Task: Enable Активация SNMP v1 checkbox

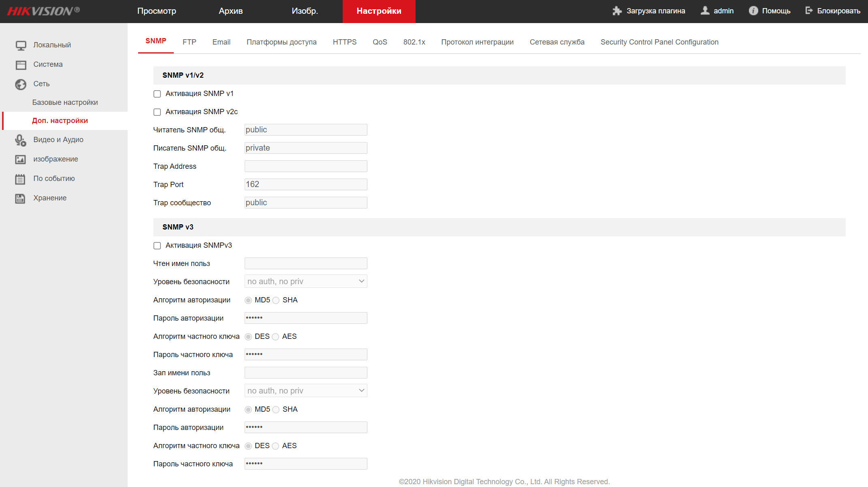Action: tap(157, 94)
